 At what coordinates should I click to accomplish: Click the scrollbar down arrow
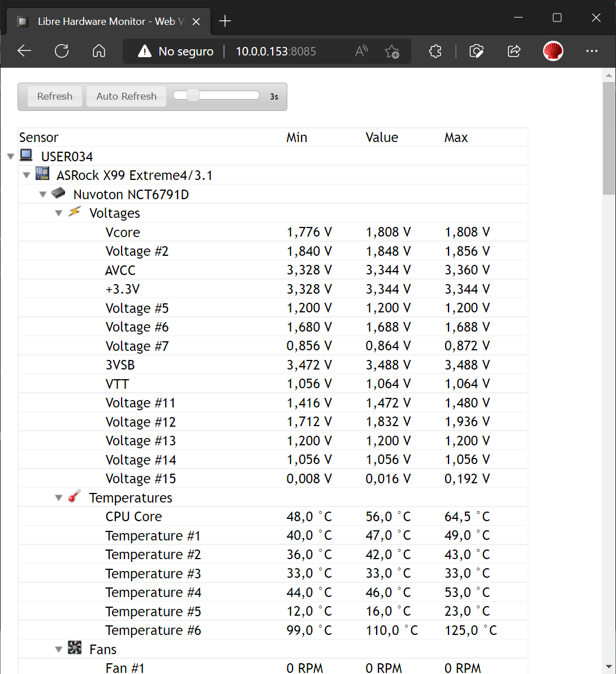coord(609,667)
